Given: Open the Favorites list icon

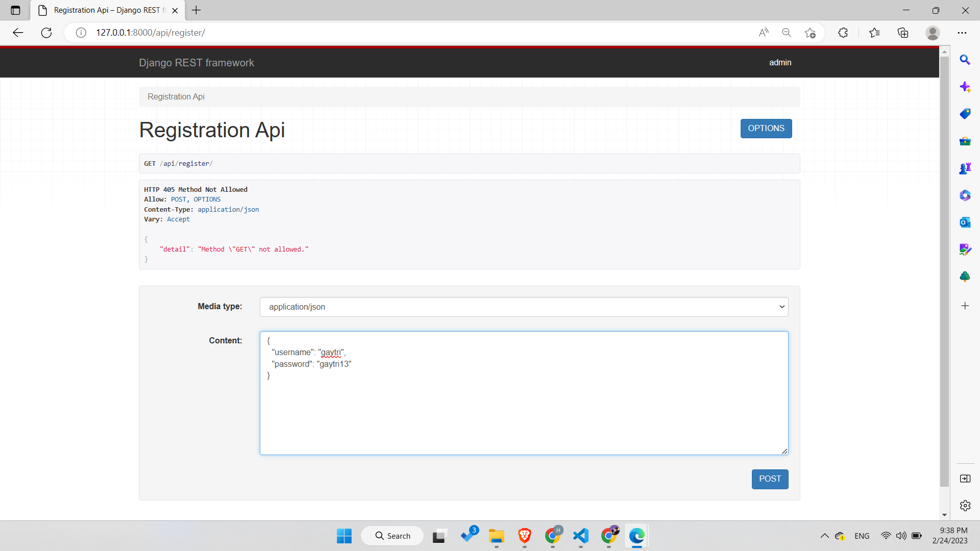Looking at the screenshot, I should tap(874, 33).
